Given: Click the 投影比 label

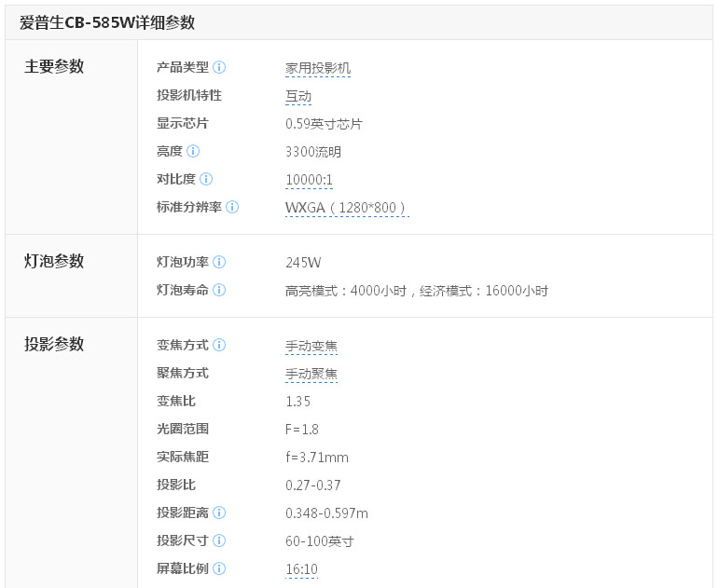Looking at the screenshot, I should click(x=176, y=485).
